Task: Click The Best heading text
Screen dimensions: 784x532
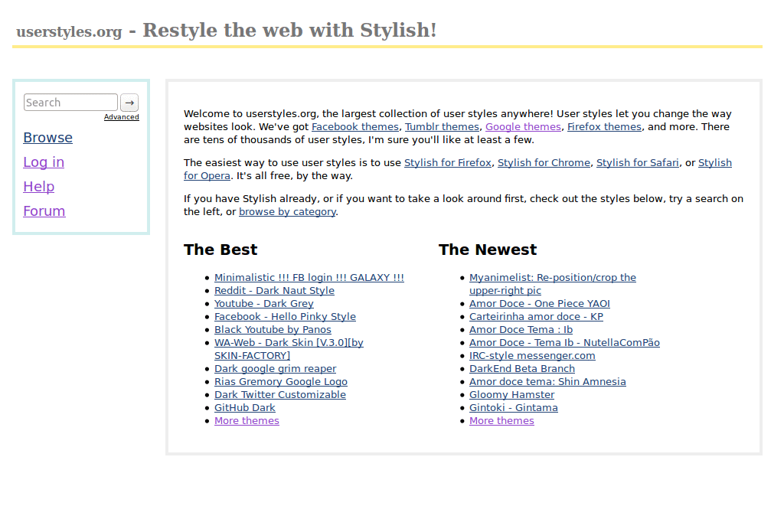Action: 220,250
